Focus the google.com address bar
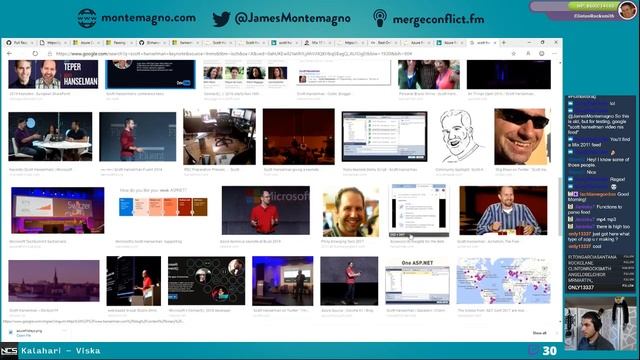 (x=278, y=53)
